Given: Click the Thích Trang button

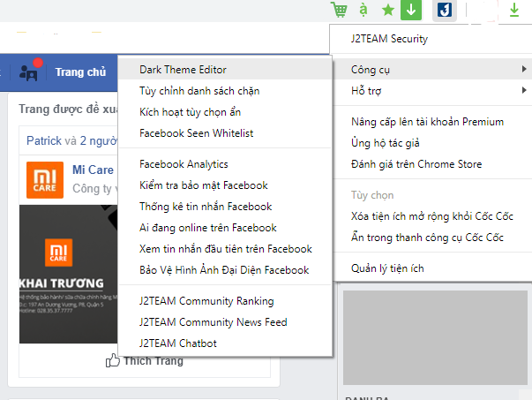Looking at the screenshot, I should [x=145, y=360].
